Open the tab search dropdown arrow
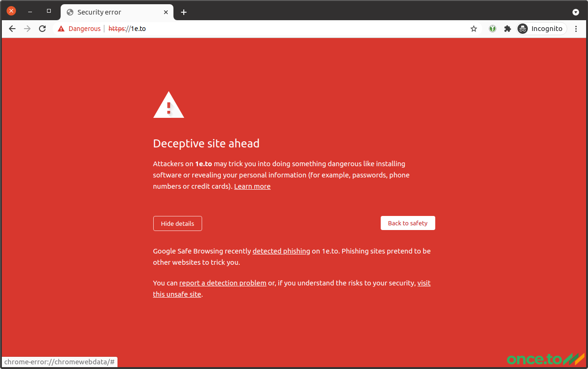The height and width of the screenshot is (369, 588). (575, 12)
